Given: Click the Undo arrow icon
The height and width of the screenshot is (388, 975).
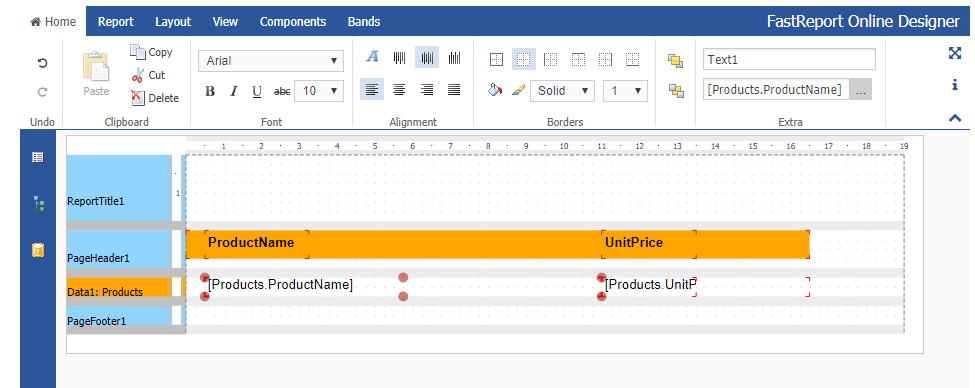Looking at the screenshot, I should 42,63.
